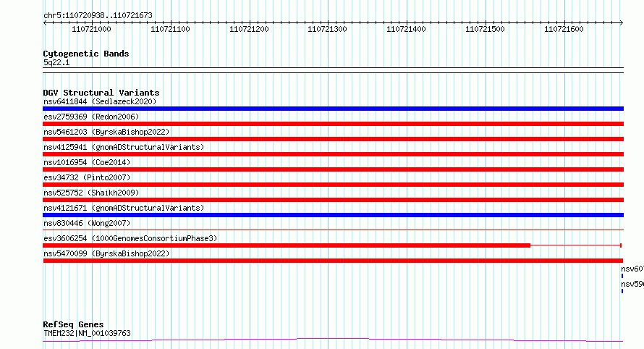Viewport: 644px width, 349px height.
Task: Click the magenta TMEM232 gene line
Action: [x=333, y=340]
